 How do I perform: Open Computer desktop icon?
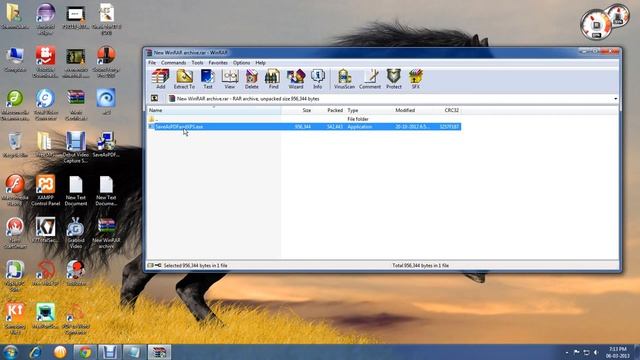tap(15, 60)
